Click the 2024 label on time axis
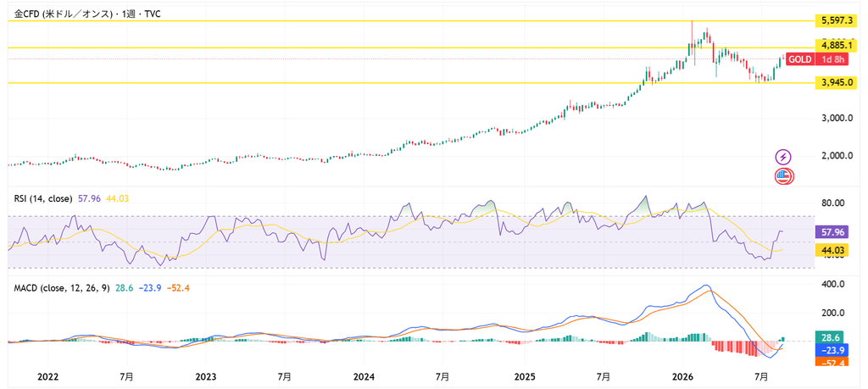The height and width of the screenshot is (389, 868). click(364, 377)
